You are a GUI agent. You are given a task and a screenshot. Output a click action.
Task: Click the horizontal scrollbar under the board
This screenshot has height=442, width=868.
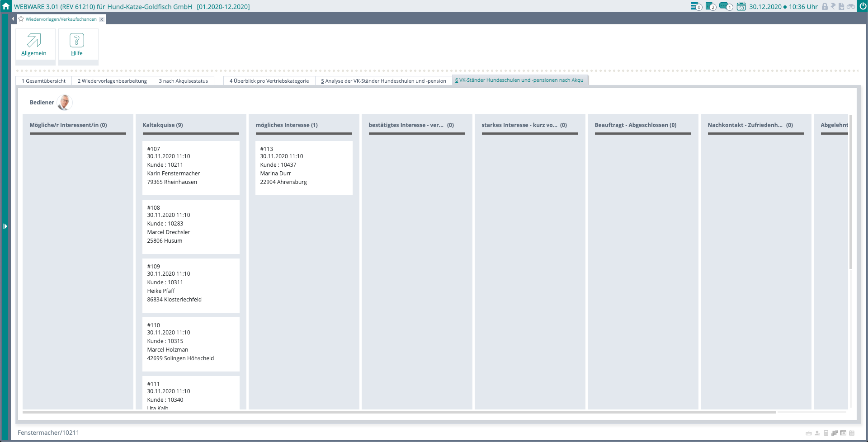[x=398, y=412]
